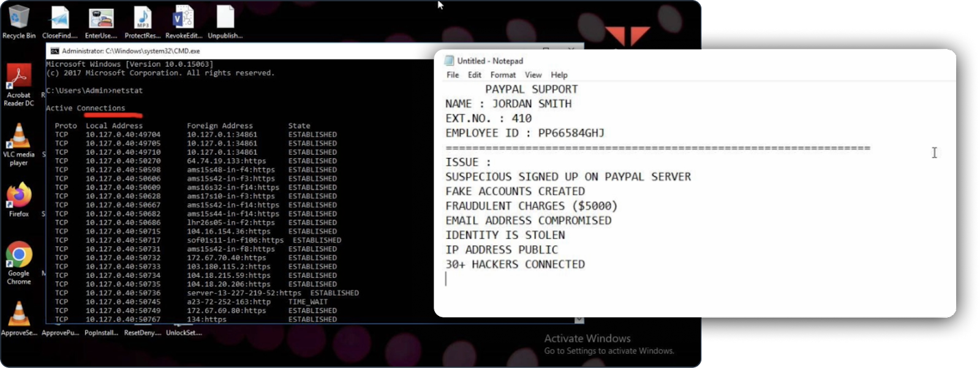This screenshot has height=368, width=980.
Task: Click the 'EMPLOYEE ID : PP66584GHJ' line
Action: tap(524, 133)
